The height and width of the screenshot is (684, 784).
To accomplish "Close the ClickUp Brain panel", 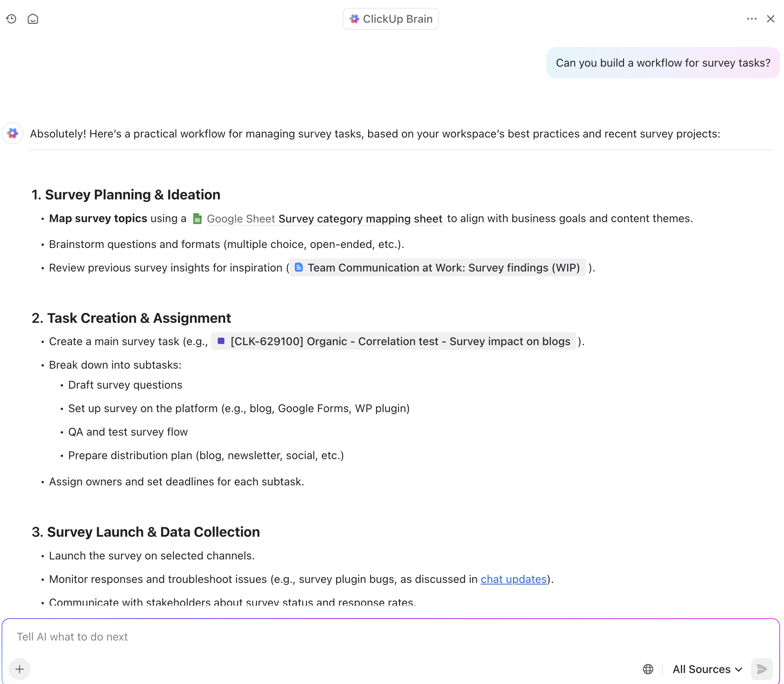I will (x=771, y=18).
